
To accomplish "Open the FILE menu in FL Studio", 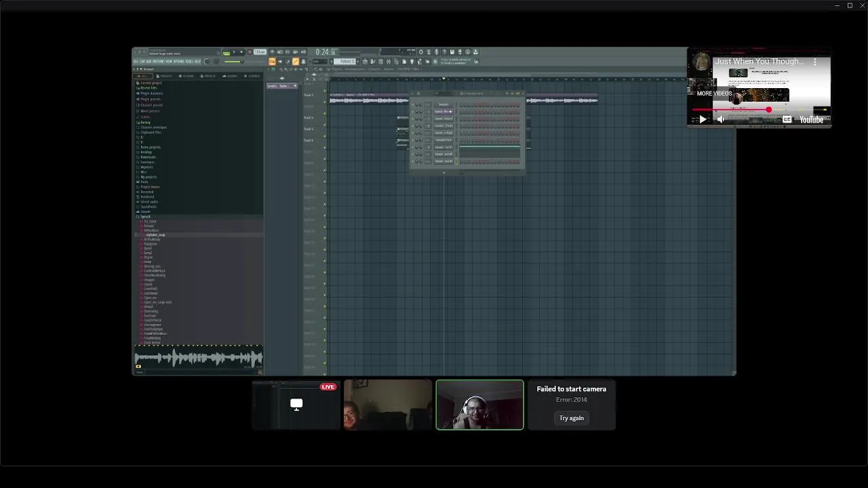I will click(x=134, y=62).
